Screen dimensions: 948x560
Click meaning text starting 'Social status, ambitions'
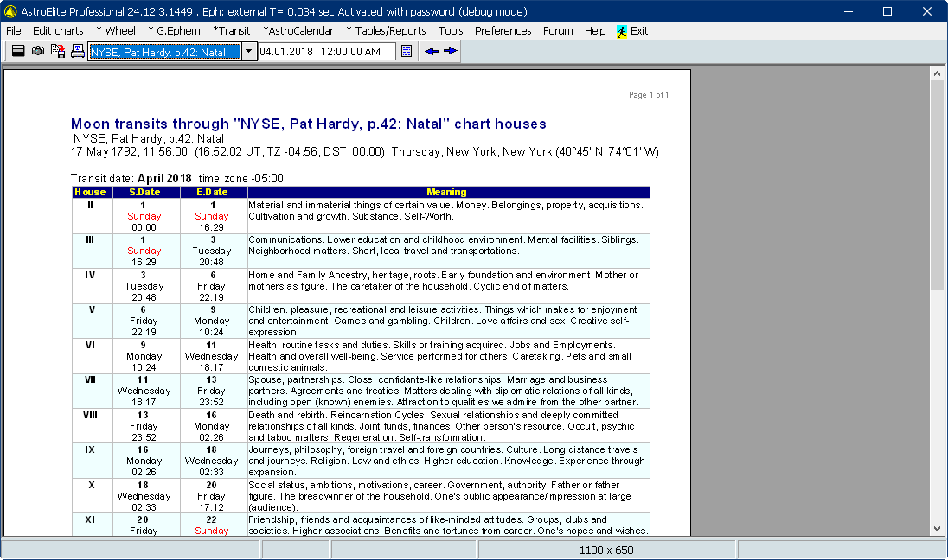[x=439, y=496]
